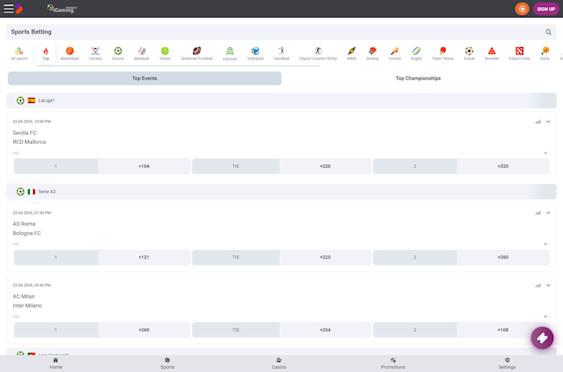Viewport: 563px width, 372px height.
Task: Select the Handball category
Action: (x=282, y=54)
